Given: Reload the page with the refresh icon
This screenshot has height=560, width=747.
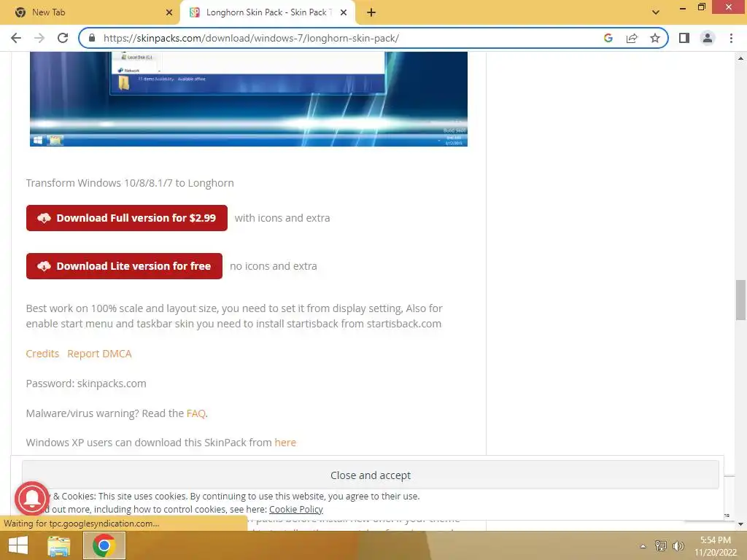Looking at the screenshot, I should (63, 38).
